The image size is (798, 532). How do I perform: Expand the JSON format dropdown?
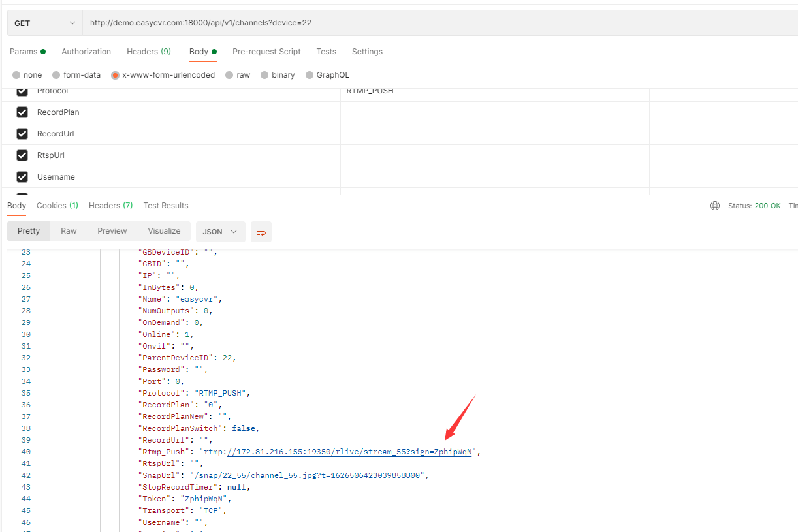220,232
